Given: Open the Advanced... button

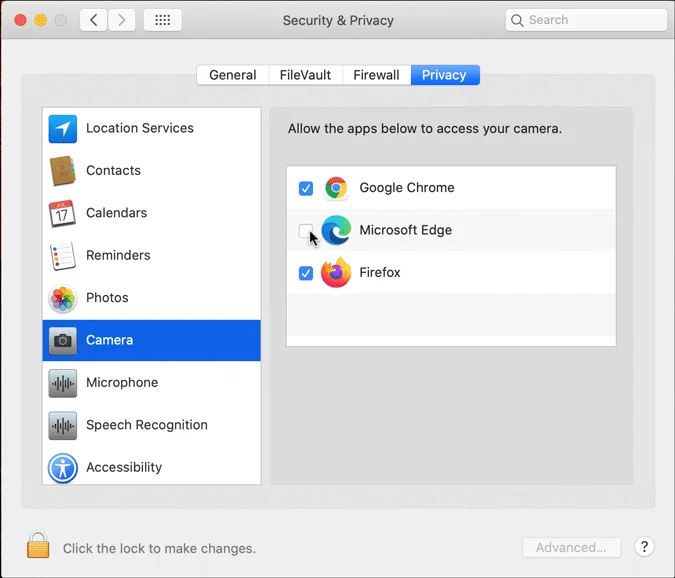Looking at the screenshot, I should (571, 547).
